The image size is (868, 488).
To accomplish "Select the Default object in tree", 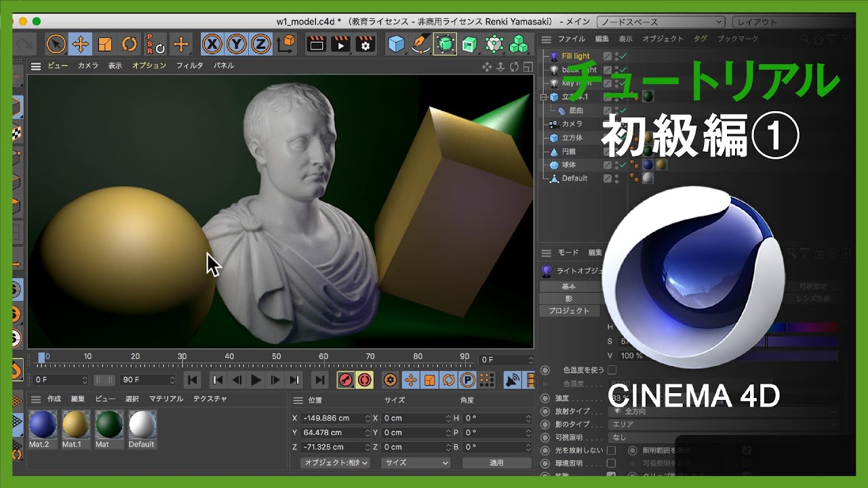I will [x=574, y=178].
